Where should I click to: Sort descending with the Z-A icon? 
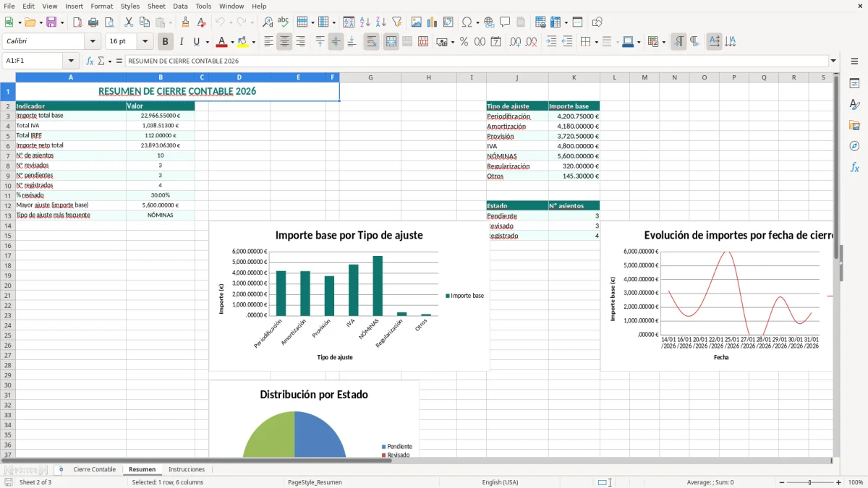tap(381, 22)
